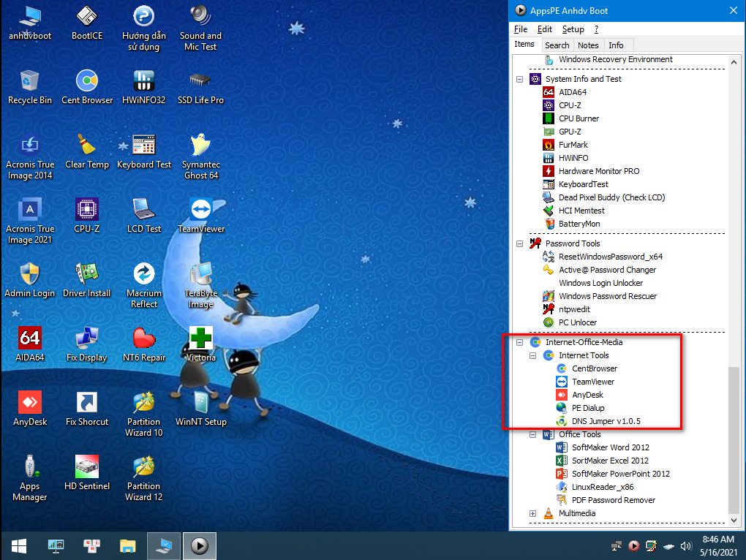The height and width of the screenshot is (560, 746).
Task: Click the volume speaker tray icon
Action: 685,546
